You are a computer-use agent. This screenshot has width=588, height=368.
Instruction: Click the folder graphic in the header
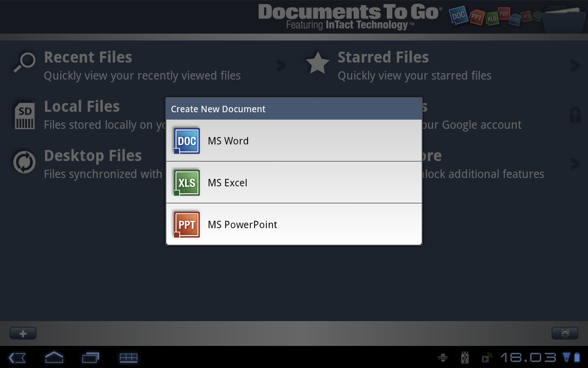(563, 18)
